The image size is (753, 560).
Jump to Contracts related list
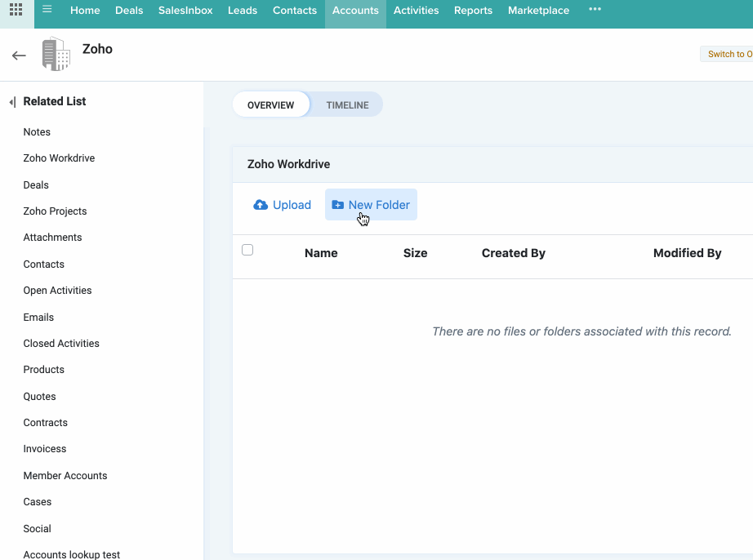[46, 422]
